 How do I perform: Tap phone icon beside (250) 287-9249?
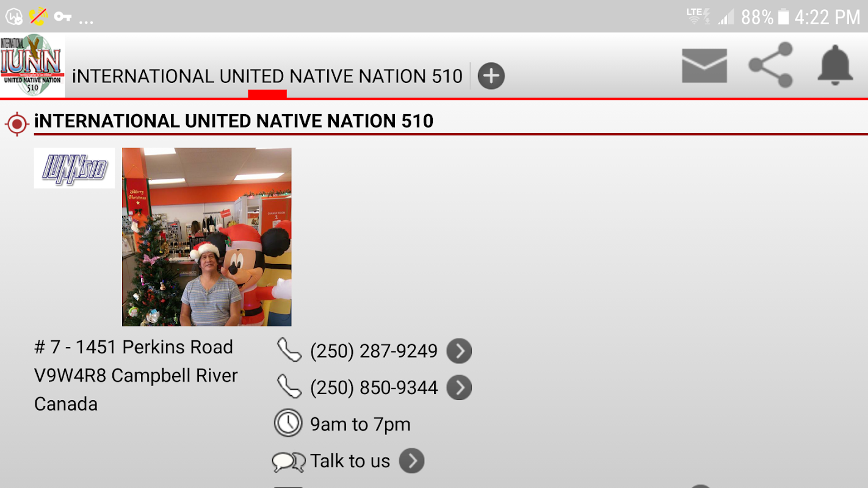(x=289, y=350)
